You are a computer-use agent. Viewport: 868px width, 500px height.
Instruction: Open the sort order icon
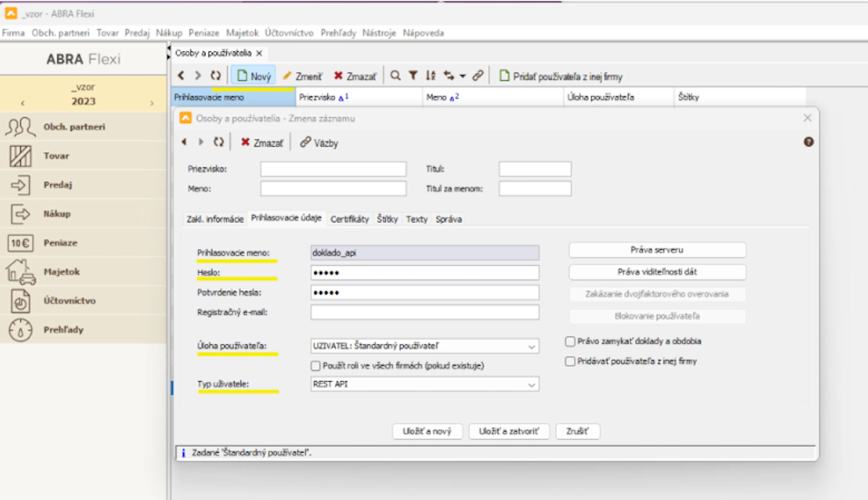431,76
